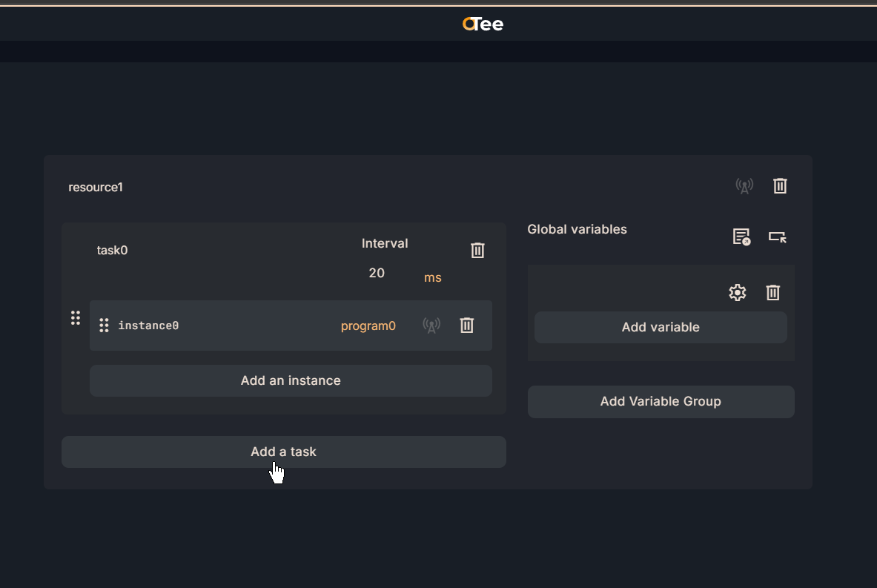The width and height of the screenshot is (877, 588).
Task: Click the OTee logo in the header
Action: tap(483, 24)
